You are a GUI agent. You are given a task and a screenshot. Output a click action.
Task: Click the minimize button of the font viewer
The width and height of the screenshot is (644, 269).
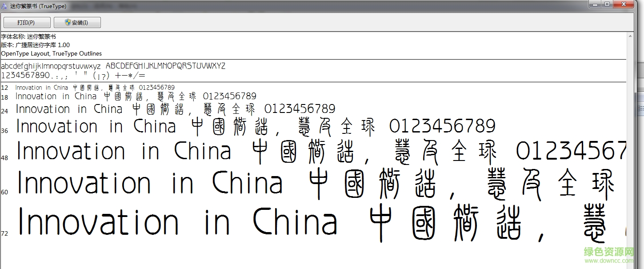click(594, 4)
